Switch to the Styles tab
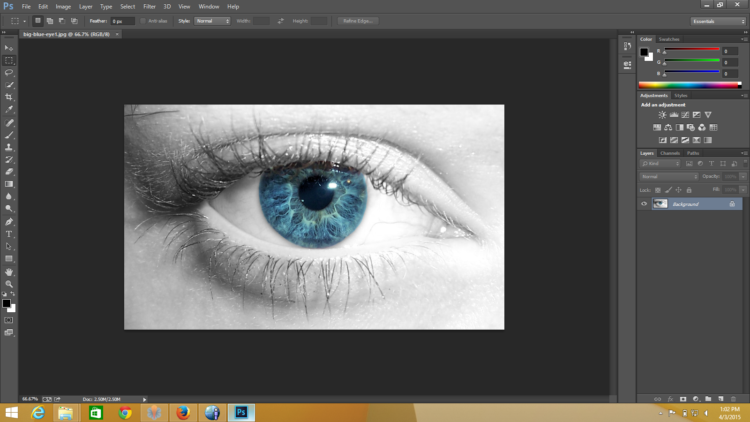750x422 pixels. pos(681,96)
